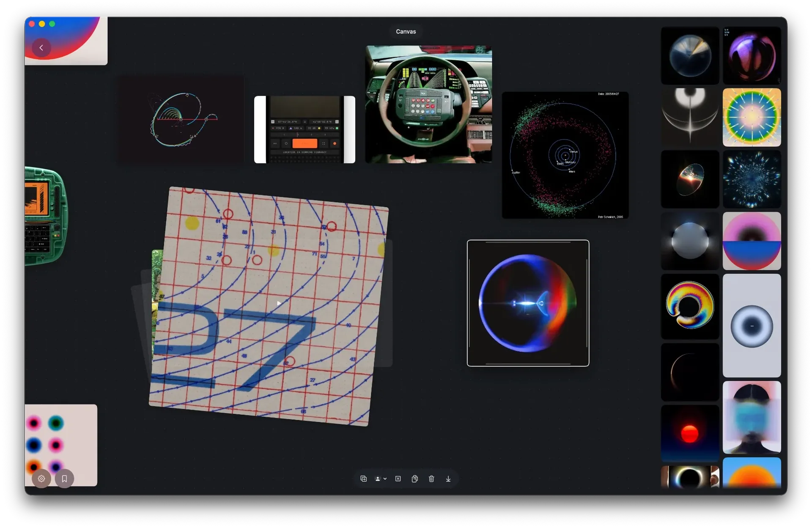
Task: Click the trash delete icon
Action: (x=431, y=478)
